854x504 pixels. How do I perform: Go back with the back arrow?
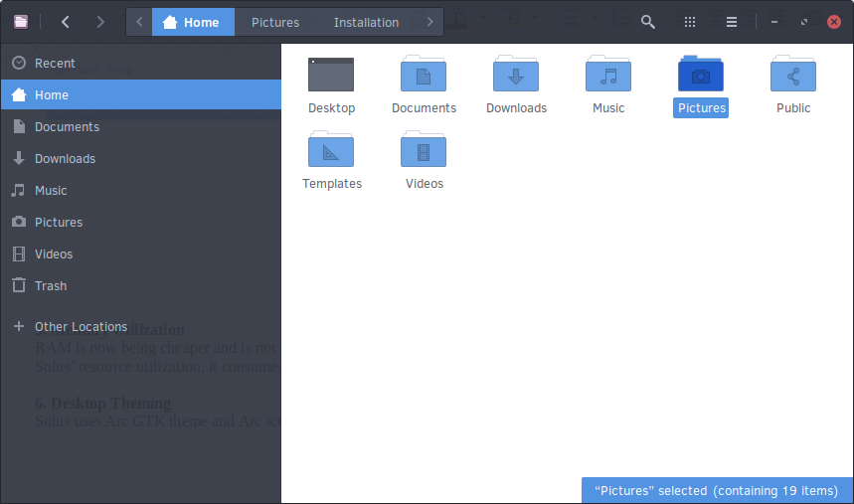pyautogui.click(x=66, y=22)
